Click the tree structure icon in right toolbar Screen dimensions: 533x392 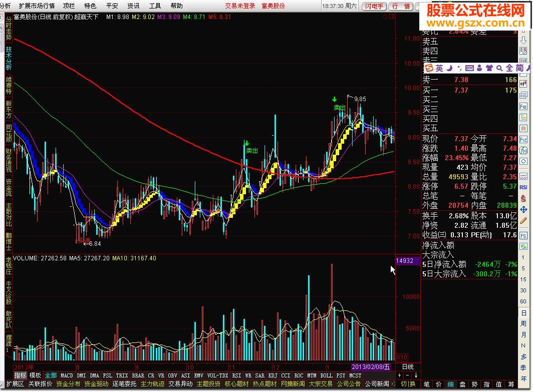(523, 118)
